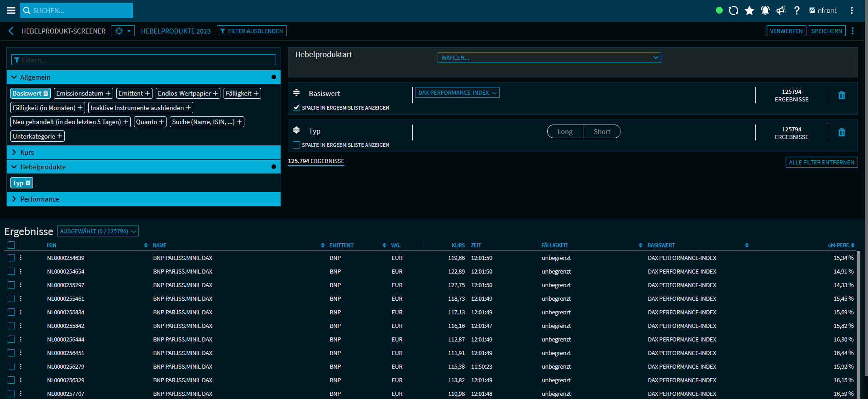Click Alle Filter entfernen button

821,162
